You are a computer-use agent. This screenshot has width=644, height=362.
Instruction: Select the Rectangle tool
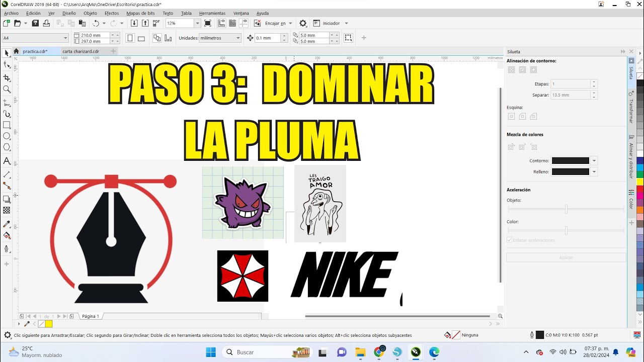coord(7,125)
